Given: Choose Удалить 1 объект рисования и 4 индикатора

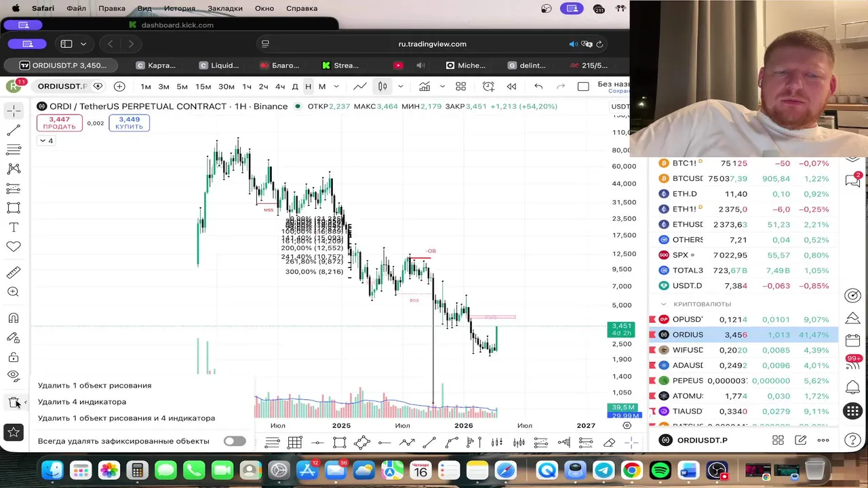Looking at the screenshot, I should [x=126, y=418].
